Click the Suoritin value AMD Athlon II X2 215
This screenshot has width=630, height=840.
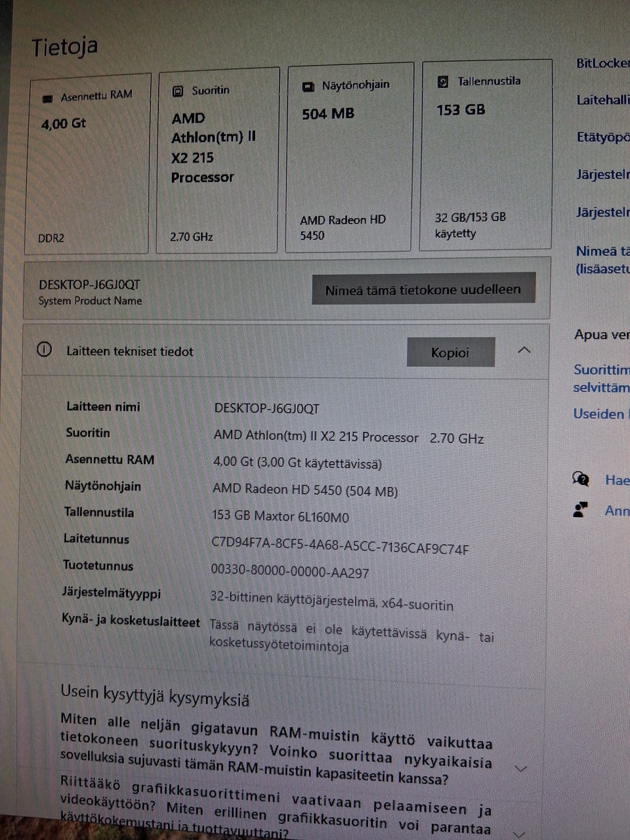coord(348,437)
